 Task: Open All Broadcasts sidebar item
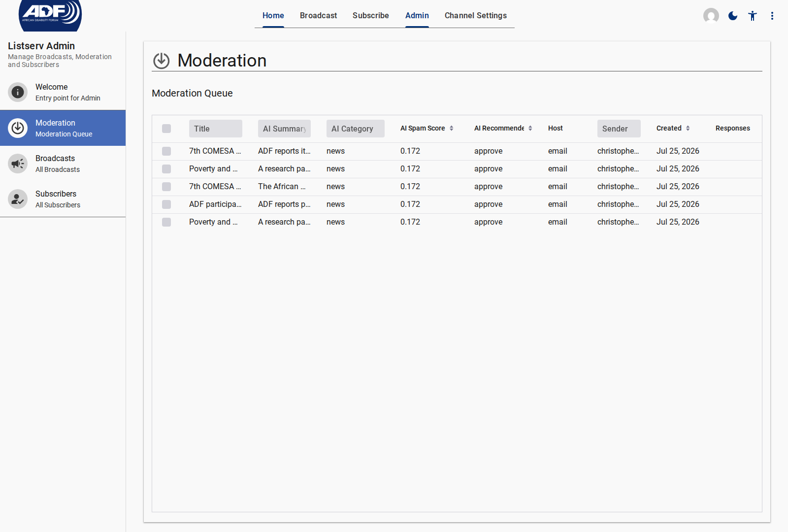tap(63, 164)
